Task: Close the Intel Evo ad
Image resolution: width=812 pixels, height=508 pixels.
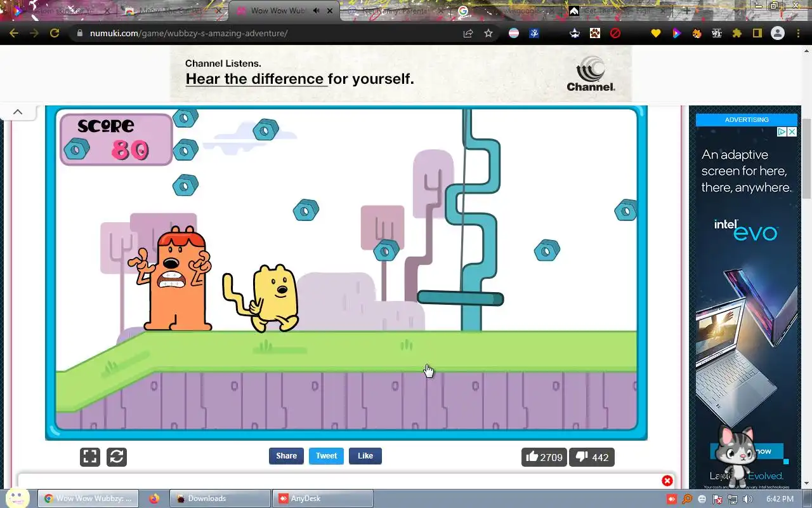Action: (792, 132)
